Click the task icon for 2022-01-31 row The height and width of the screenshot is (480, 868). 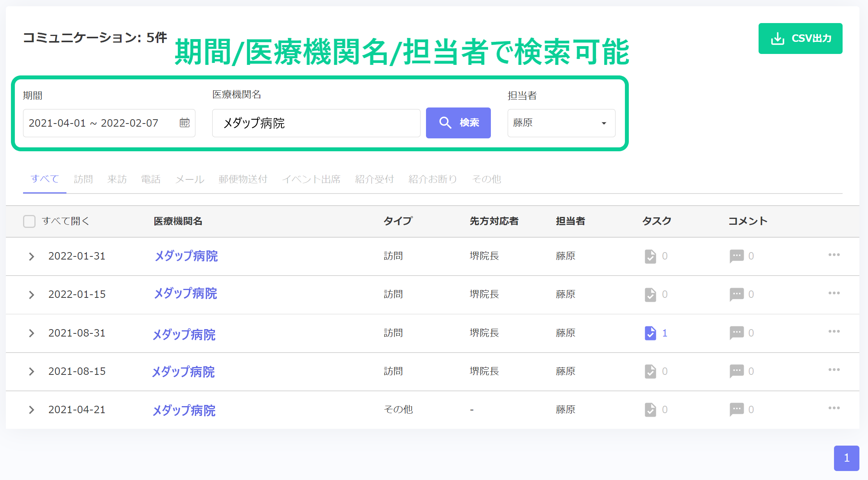tap(650, 256)
